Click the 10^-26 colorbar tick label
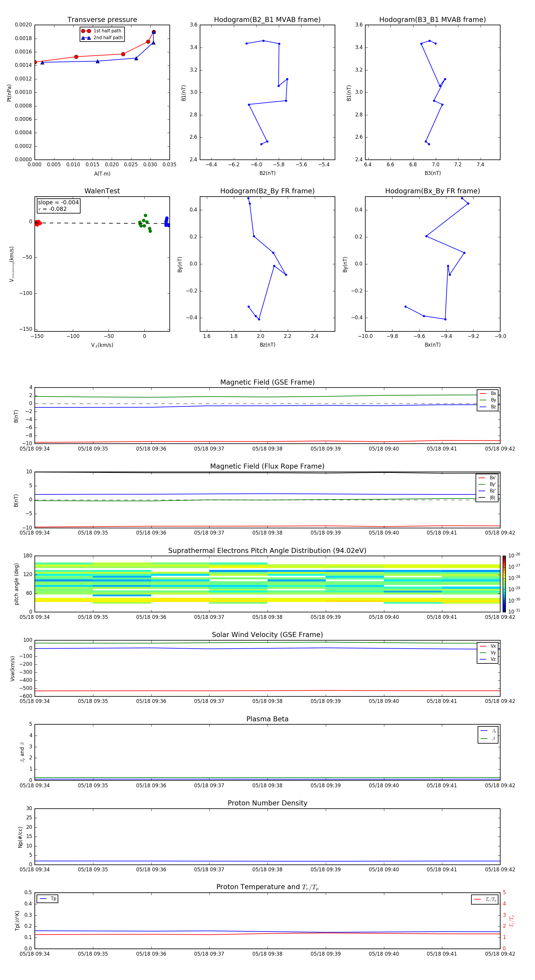 (514, 555)
